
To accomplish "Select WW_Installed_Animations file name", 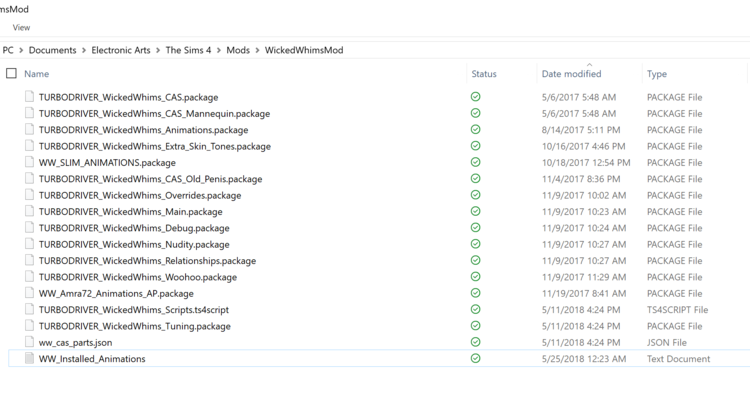I will pos(92,359).
